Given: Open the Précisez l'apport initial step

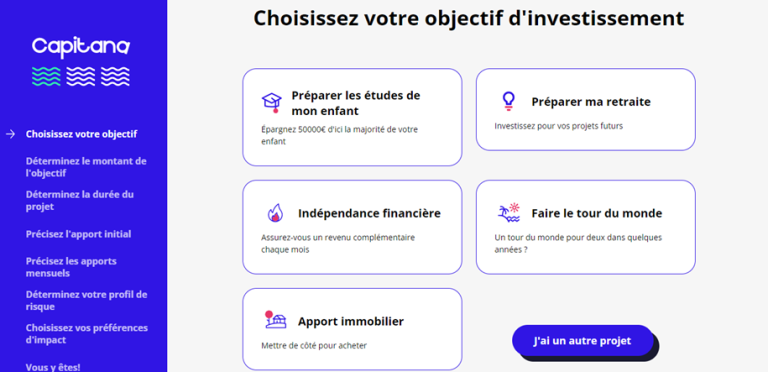Looking at the screenshot, I should (78, 234).
